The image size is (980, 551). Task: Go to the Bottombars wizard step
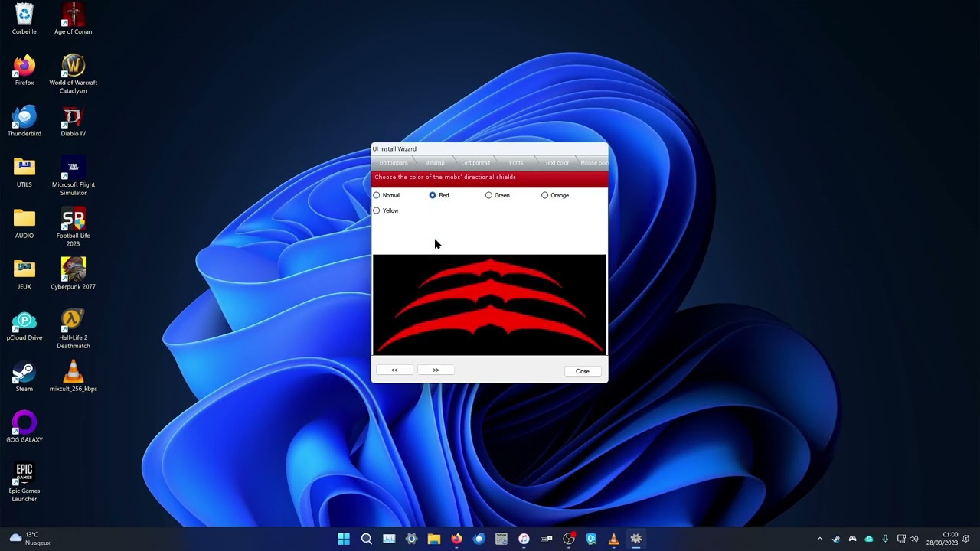394,163
